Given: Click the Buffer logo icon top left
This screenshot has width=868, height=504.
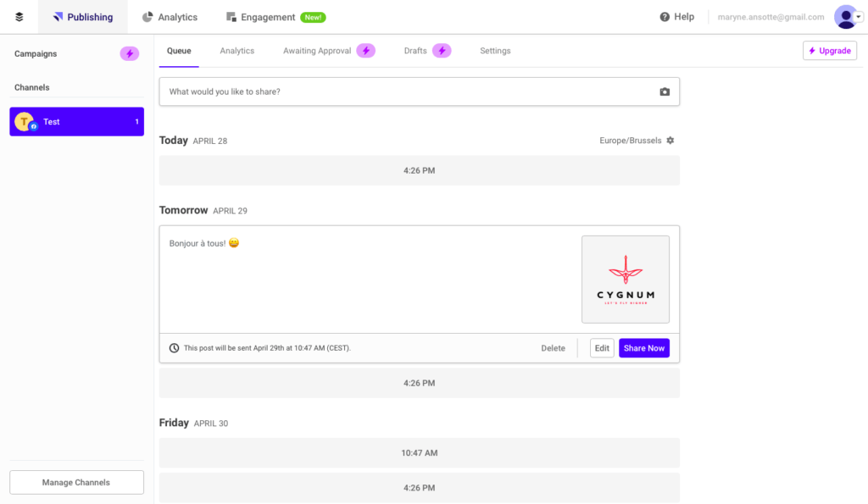Looking at the screenshot, I should tap(19, 16).
